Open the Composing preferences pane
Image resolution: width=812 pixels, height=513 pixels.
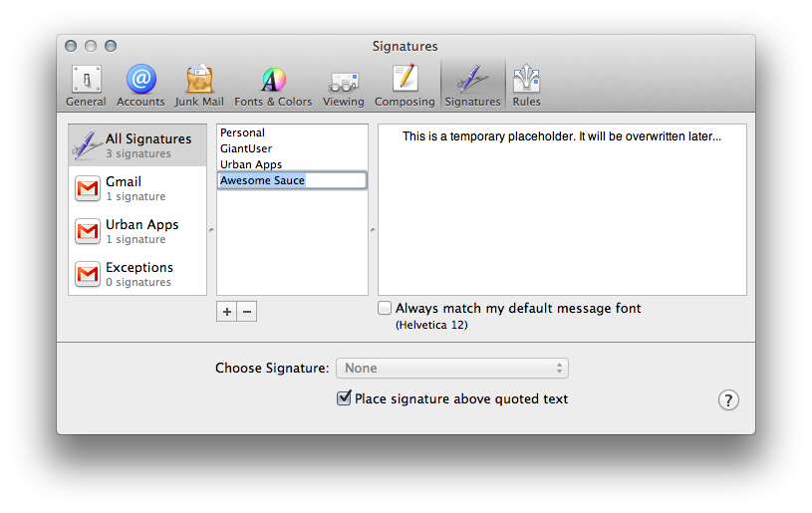(x=405, y=86)
